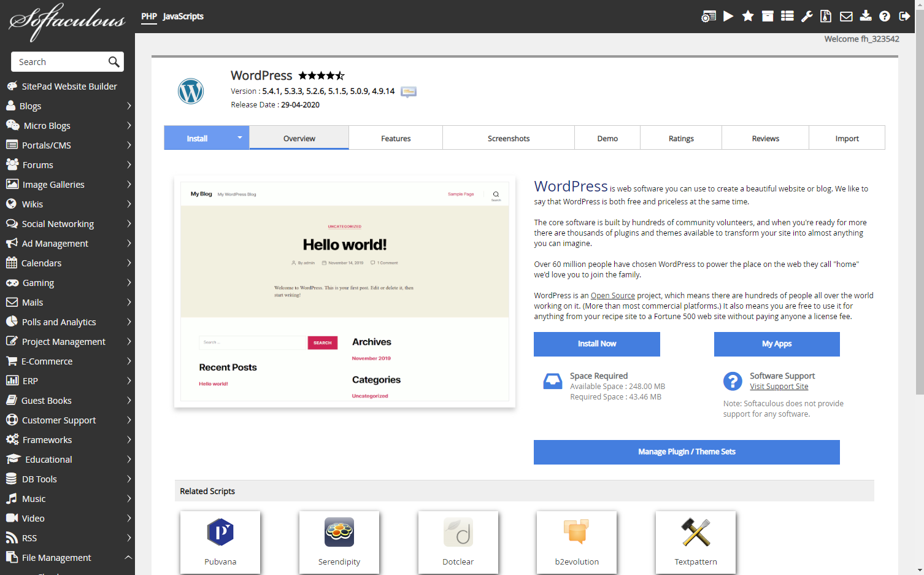The image size is (924, 575).
Task: Click the My Apps button
Action: point(777,344)
